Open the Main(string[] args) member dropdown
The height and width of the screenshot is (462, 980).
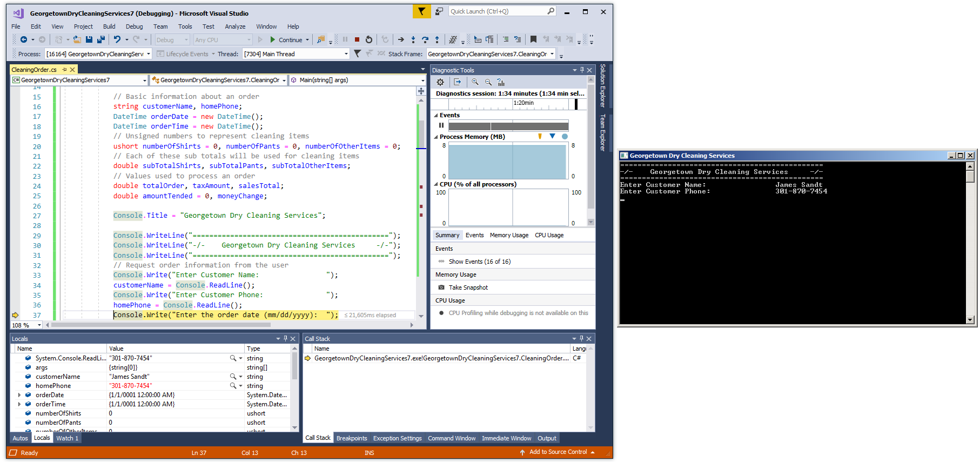358,80
